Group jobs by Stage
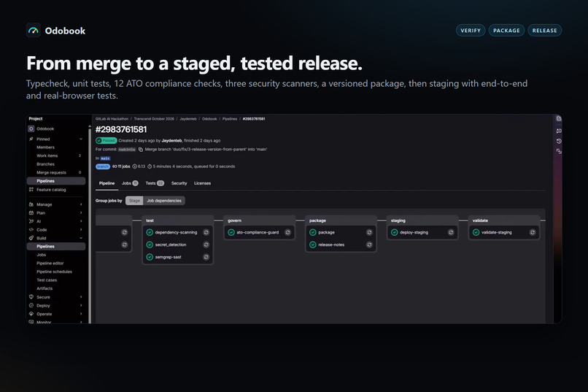This screenshot has height=392, width=588. pos(134,201)
